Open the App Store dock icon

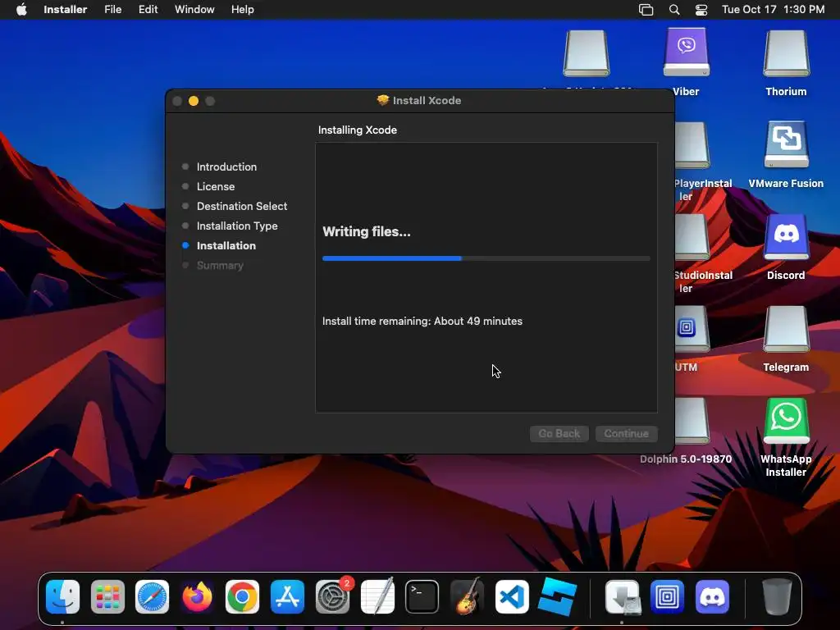[287, 597]
